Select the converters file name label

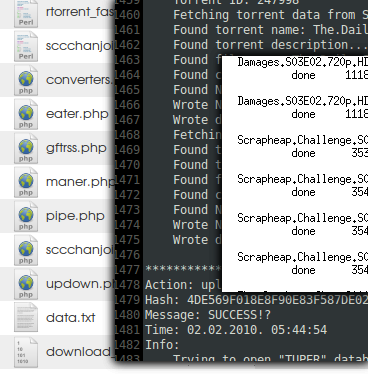tap(80, 80)
